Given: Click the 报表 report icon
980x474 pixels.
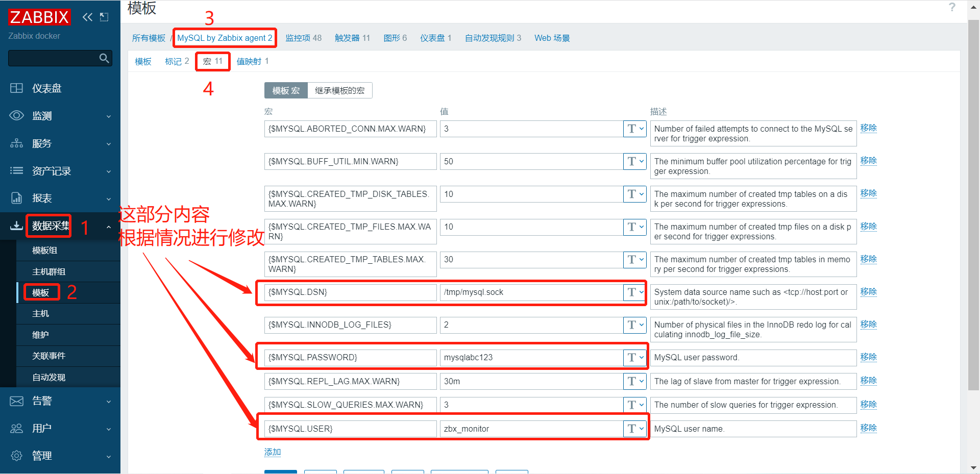Looking at the screenshot, I should [16, 198].
